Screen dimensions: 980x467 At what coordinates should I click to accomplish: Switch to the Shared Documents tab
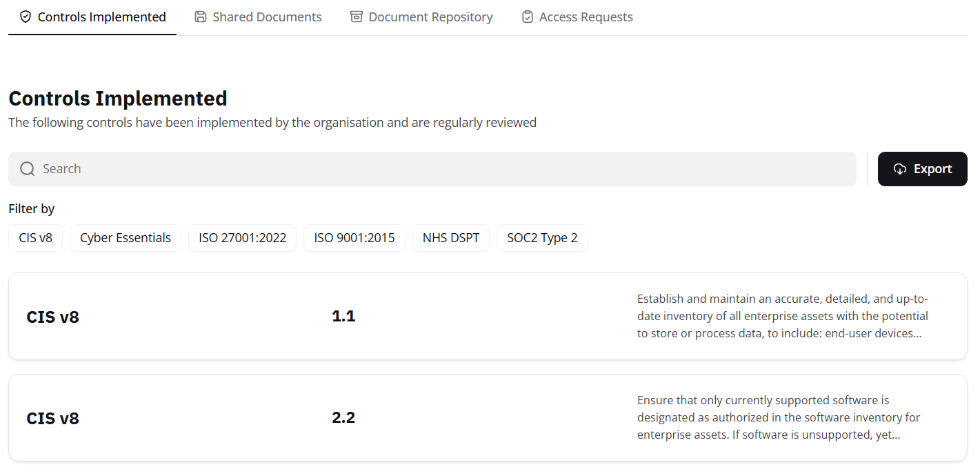click(266, 17)
